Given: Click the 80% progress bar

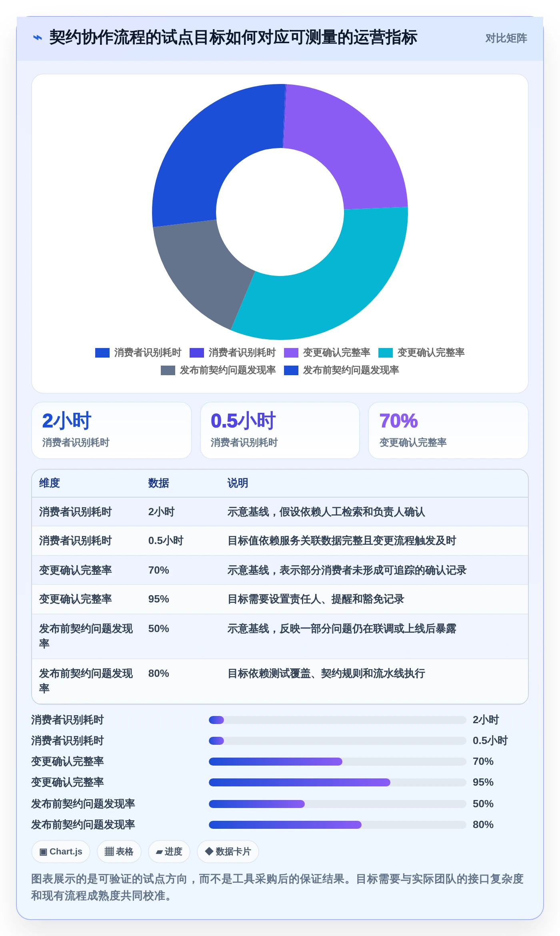Looking at the screenshot, I should coord(338,825).
